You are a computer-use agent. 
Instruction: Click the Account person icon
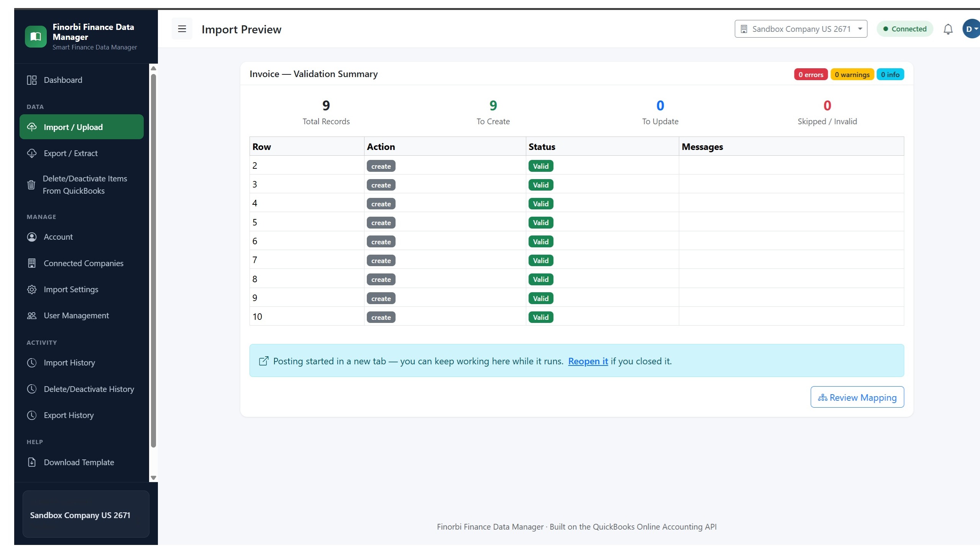[32, 237]
